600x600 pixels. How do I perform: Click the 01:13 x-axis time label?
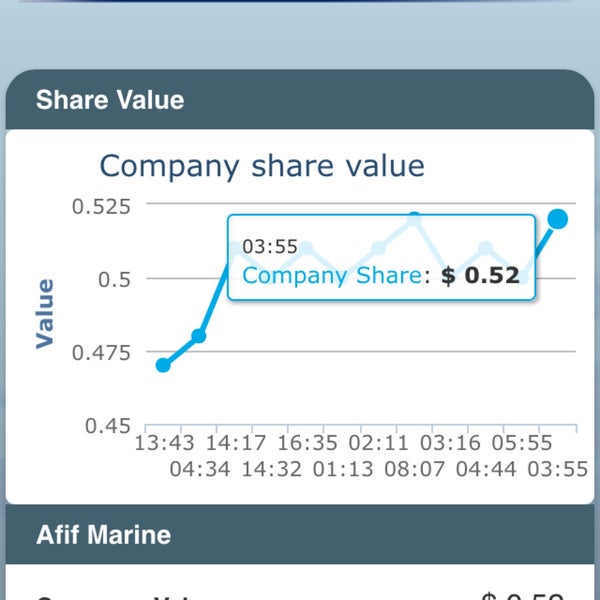[341, 468]
